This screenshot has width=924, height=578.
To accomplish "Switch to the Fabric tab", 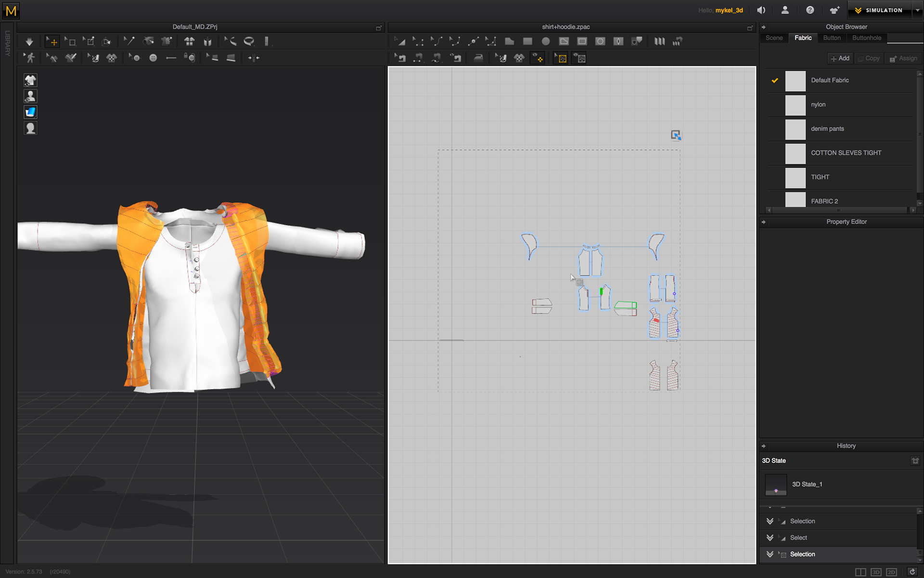I will 803,38.
